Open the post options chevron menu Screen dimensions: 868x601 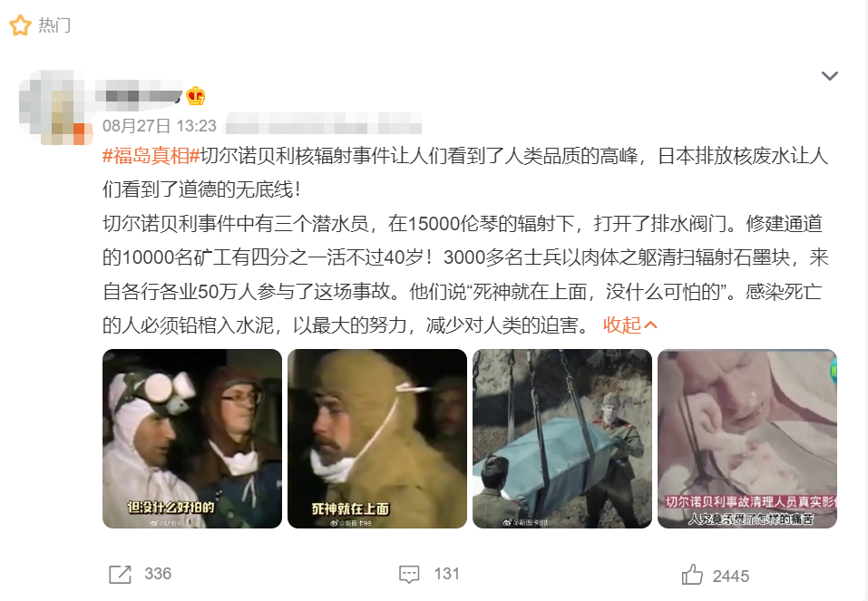point(829,76)
